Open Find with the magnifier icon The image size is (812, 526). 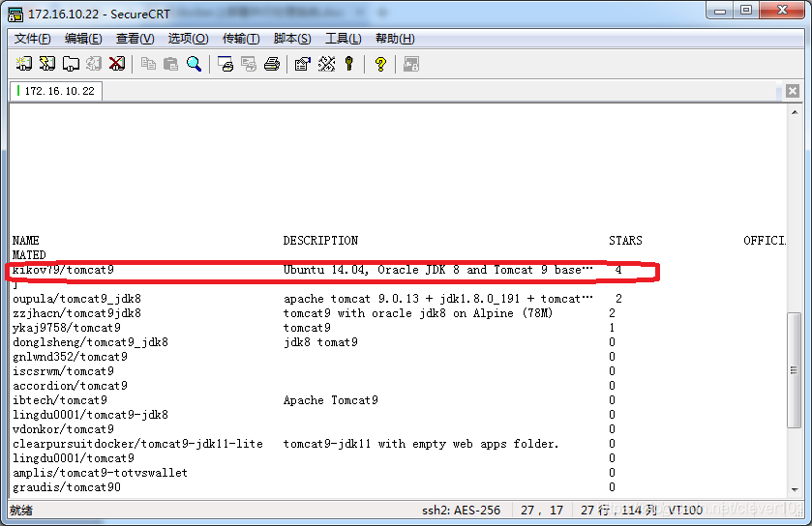tap(195, 64)
